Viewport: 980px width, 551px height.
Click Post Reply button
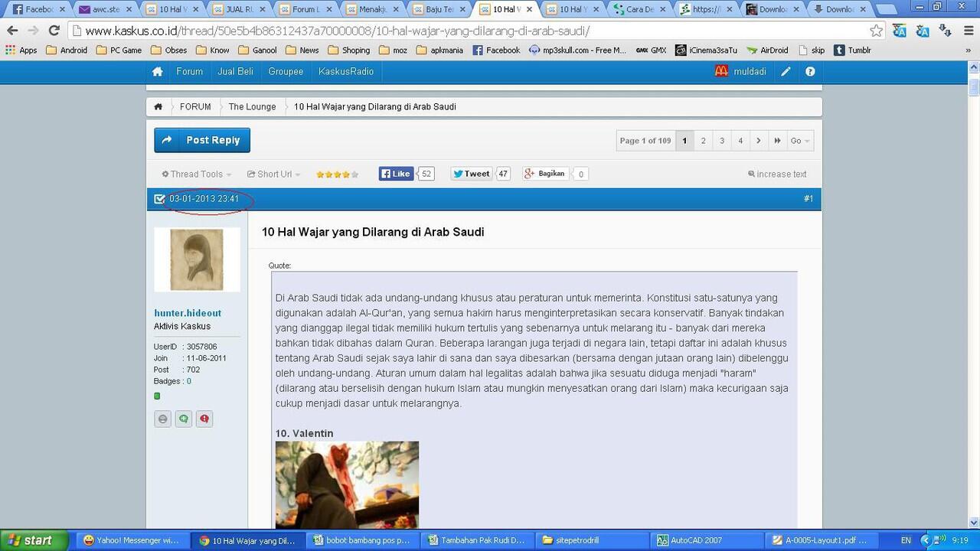[202, 140]
